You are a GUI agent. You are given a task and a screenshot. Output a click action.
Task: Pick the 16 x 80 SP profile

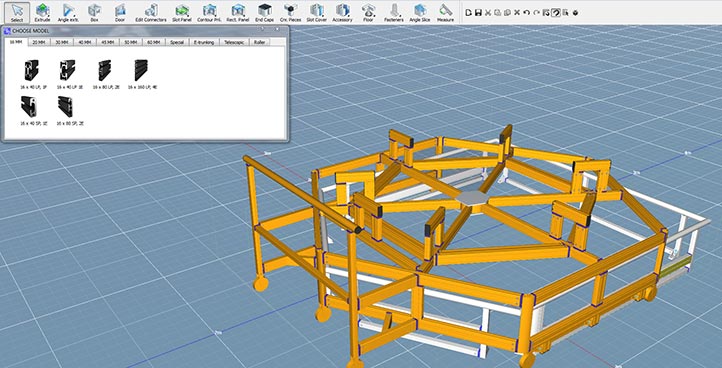tap(70, 111)
